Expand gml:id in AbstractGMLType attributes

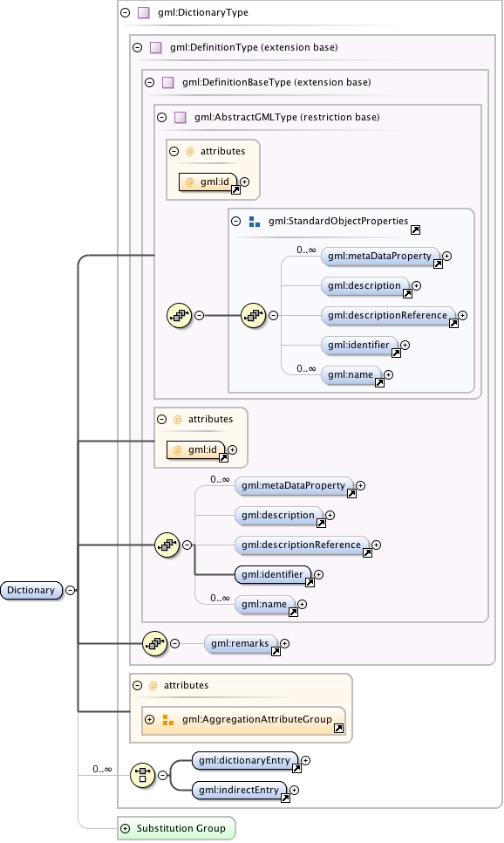pyautogui.click(x=244, y=182)
